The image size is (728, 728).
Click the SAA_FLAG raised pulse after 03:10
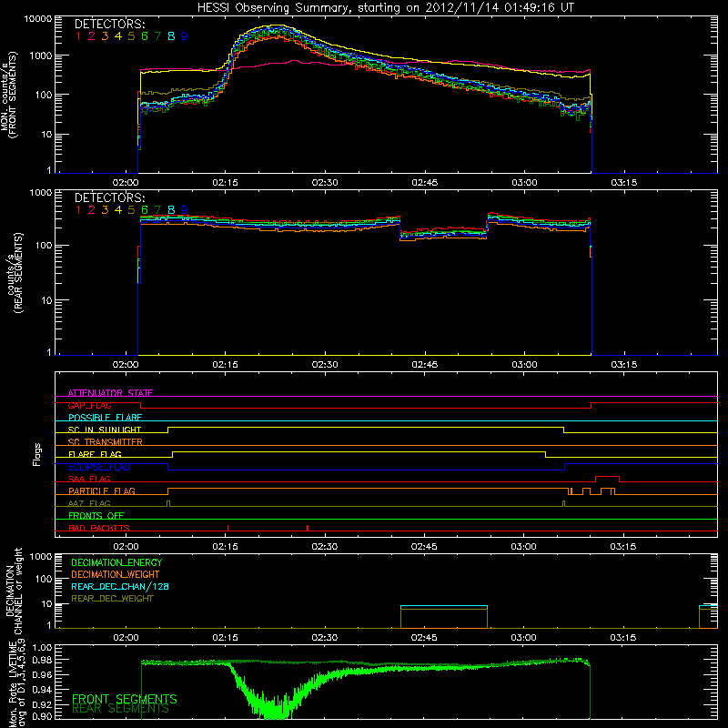coord(607,477)
